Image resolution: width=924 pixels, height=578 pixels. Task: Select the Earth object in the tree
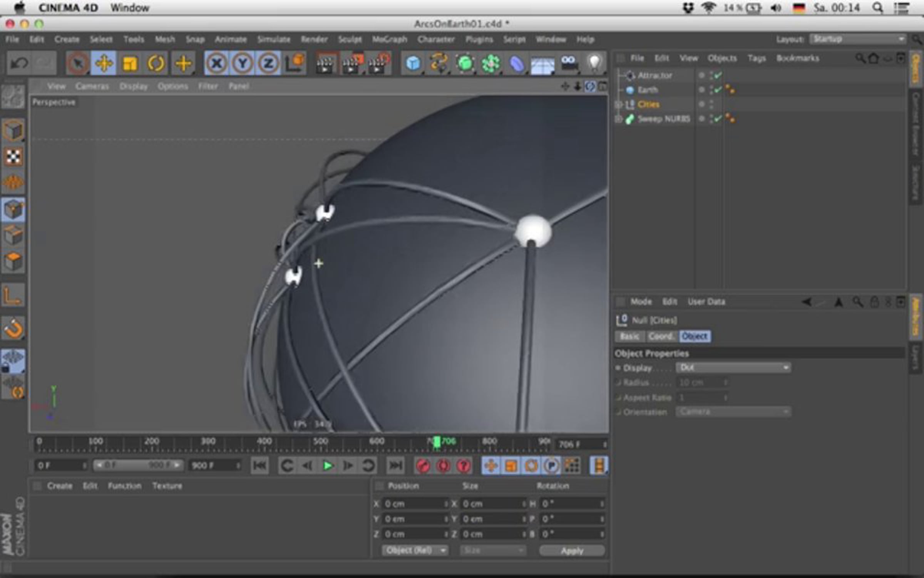click(x=648, y=90)
